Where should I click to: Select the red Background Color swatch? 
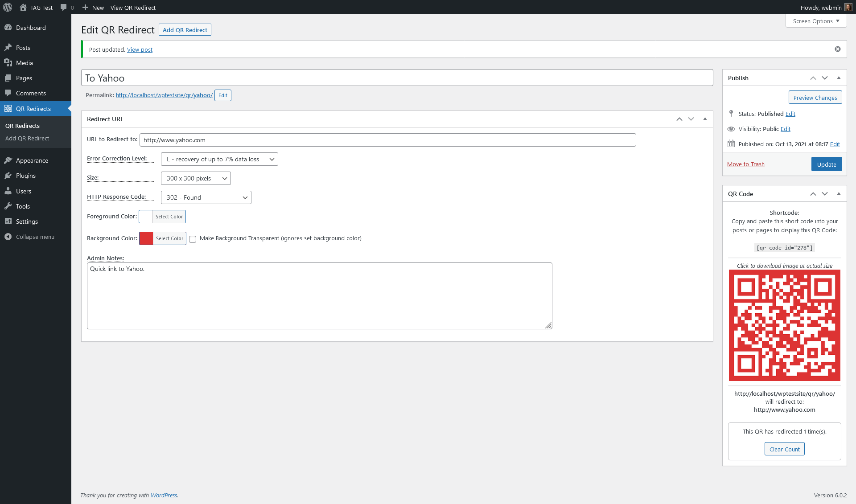click(147, 238)
